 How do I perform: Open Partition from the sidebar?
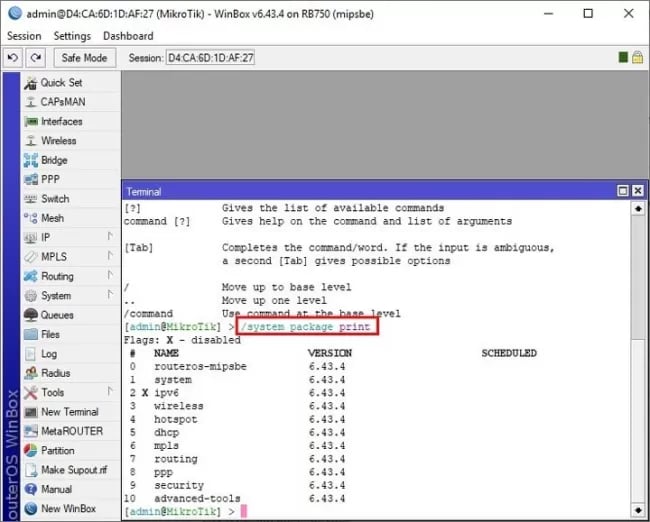tap(70, 451)
